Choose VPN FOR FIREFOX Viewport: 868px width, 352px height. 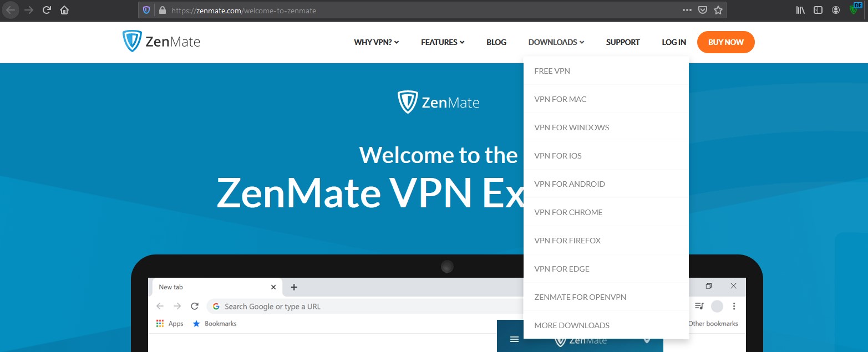click(x=606, y=241)
